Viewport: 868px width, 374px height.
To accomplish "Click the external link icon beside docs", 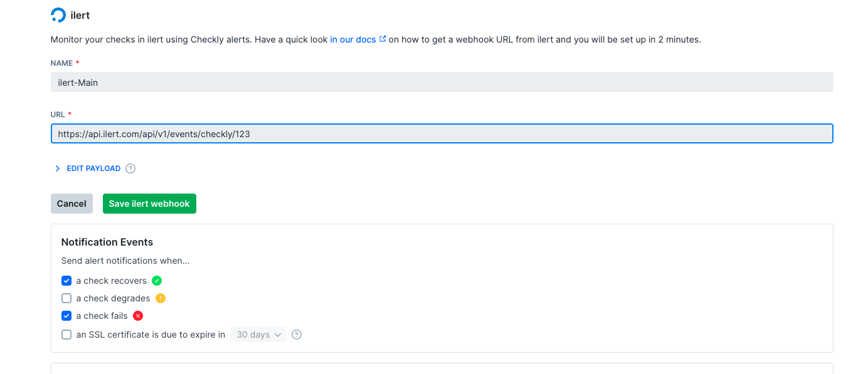I will [383, 39].
